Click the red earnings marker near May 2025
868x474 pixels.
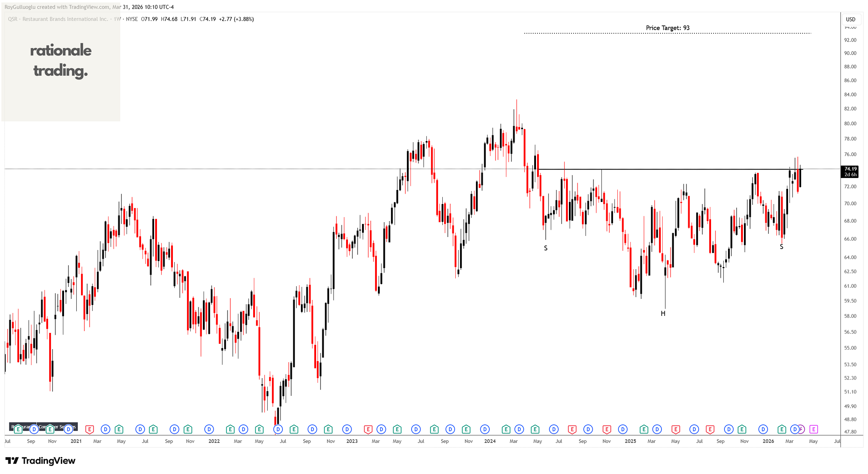tap(675, 429)
